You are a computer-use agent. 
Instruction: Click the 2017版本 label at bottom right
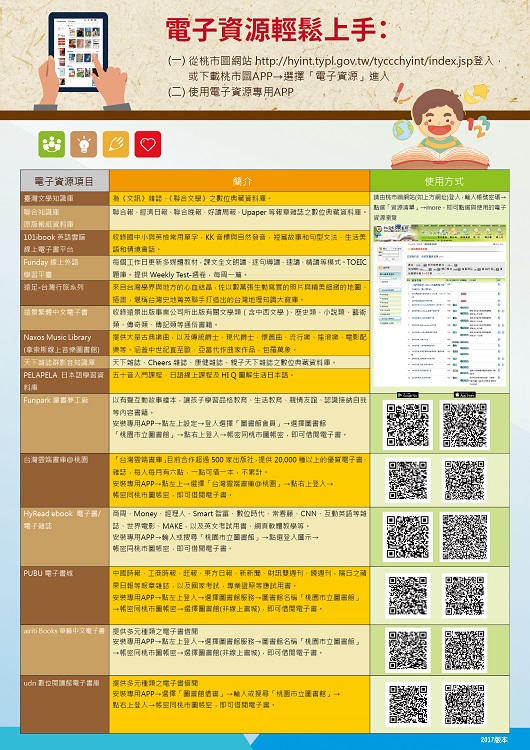coord(494,739)
